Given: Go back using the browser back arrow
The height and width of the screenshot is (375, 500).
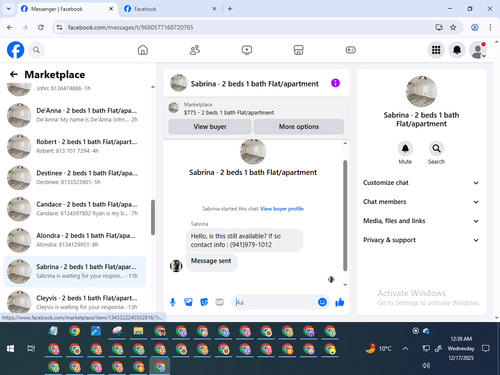Looking at the screenshot, I should [x=10, y=27].
